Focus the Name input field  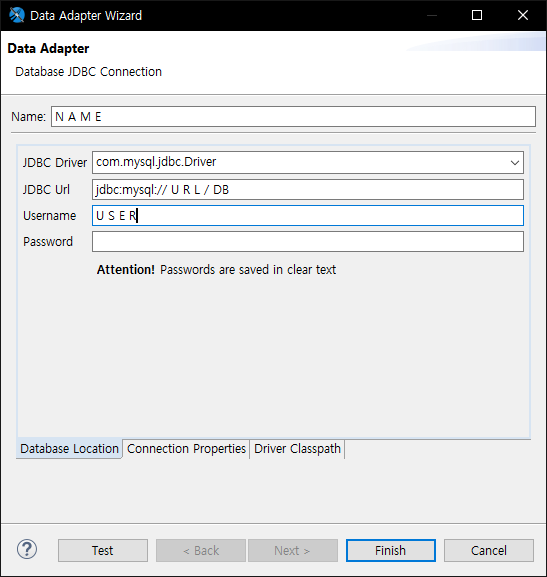pyautogui.click(x=293, y=117)
